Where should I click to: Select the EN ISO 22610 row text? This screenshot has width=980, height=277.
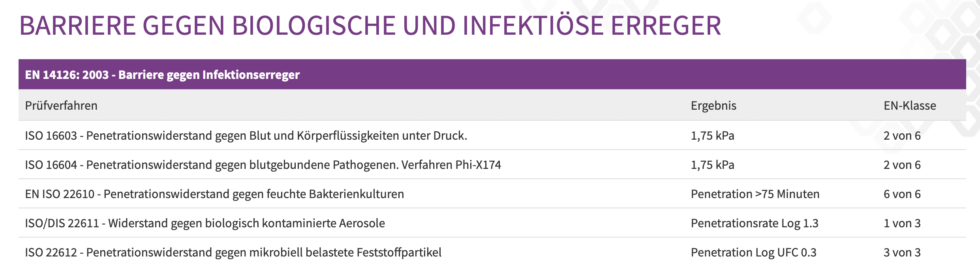[214, 194]
